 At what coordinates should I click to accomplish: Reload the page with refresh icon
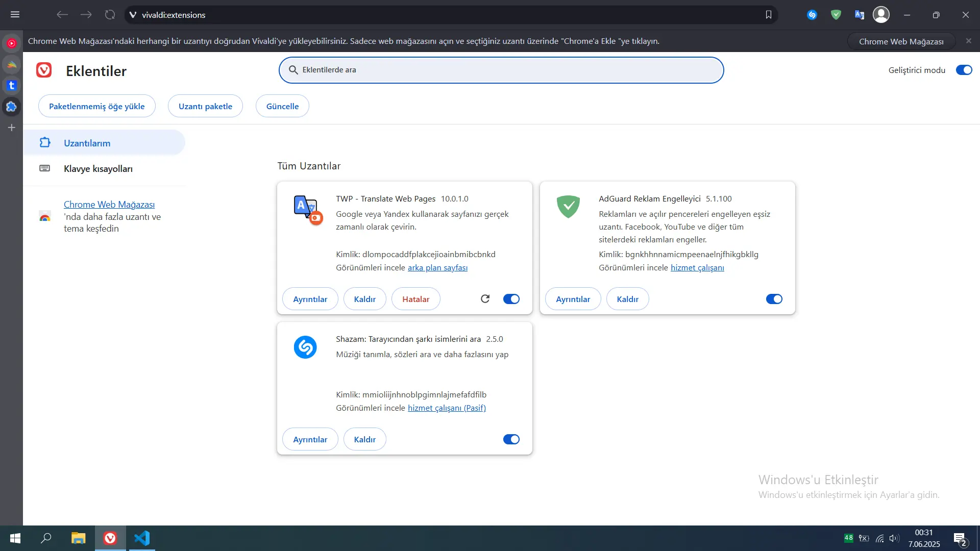(110, 15)
